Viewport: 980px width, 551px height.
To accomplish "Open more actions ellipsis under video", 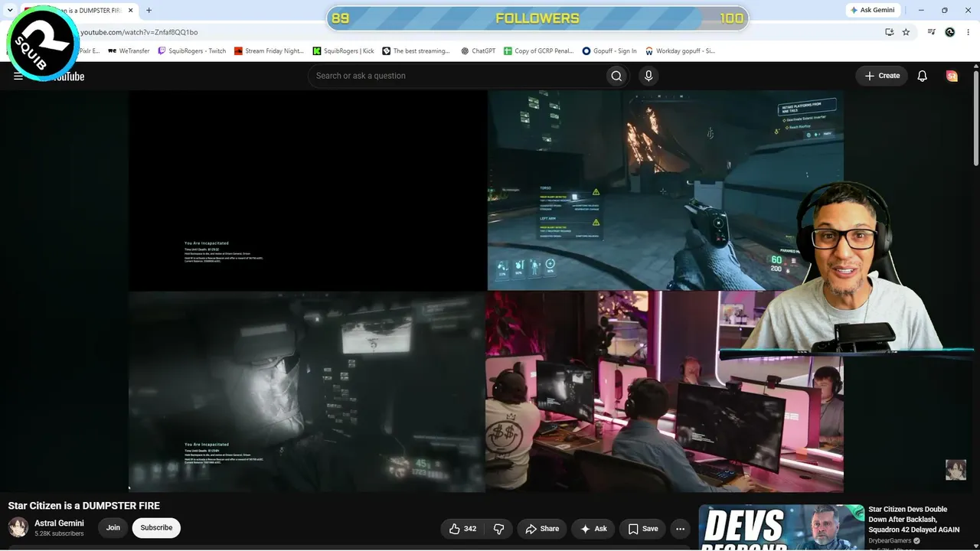I will pos(680,529).
